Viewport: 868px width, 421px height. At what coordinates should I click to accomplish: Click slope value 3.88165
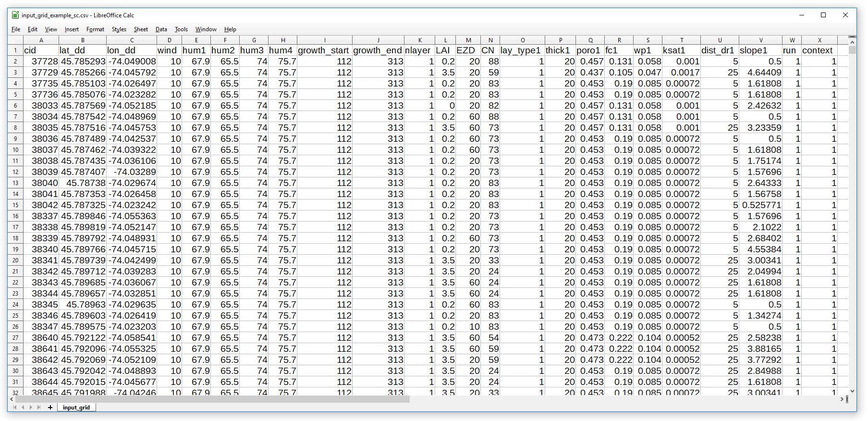point(761,349)
